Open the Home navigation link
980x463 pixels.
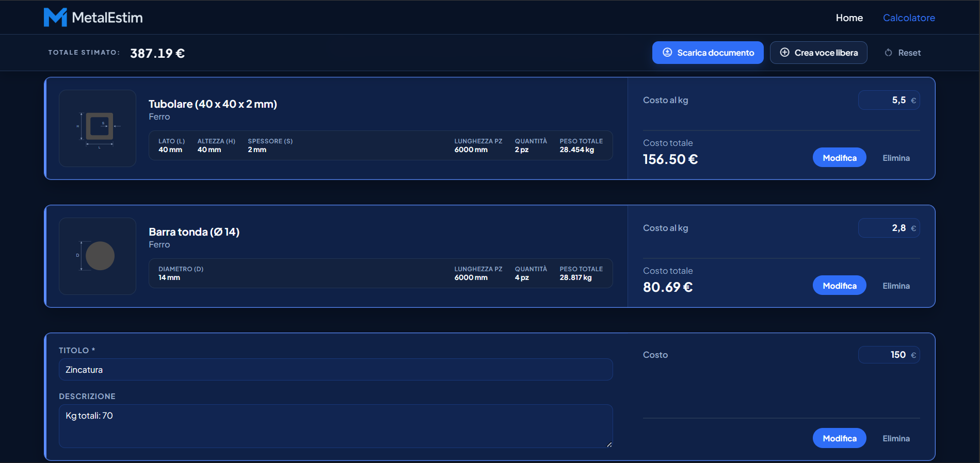tap(849, 18)
